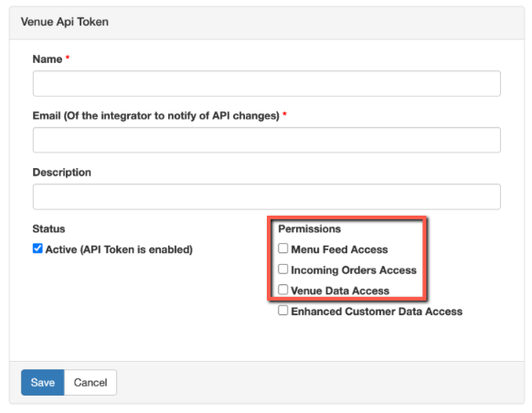Uncheck the Active API Token checkbox
The width and height of the screenshot is (532, 413).
[37, 249]
